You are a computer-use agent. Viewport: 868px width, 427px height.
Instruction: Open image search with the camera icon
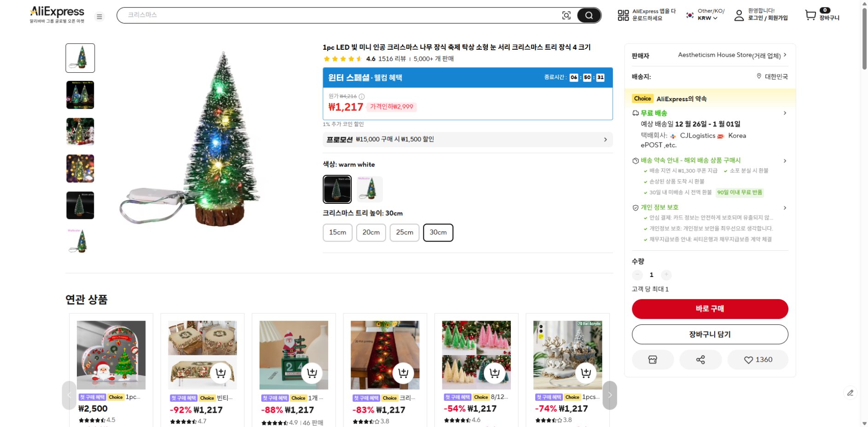(x=566, y=15)
